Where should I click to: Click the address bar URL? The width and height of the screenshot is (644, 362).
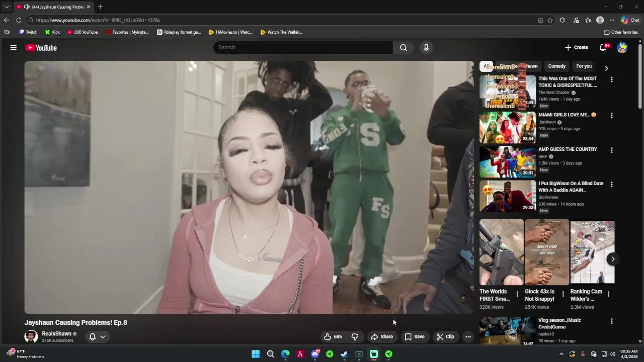point(98,20)
